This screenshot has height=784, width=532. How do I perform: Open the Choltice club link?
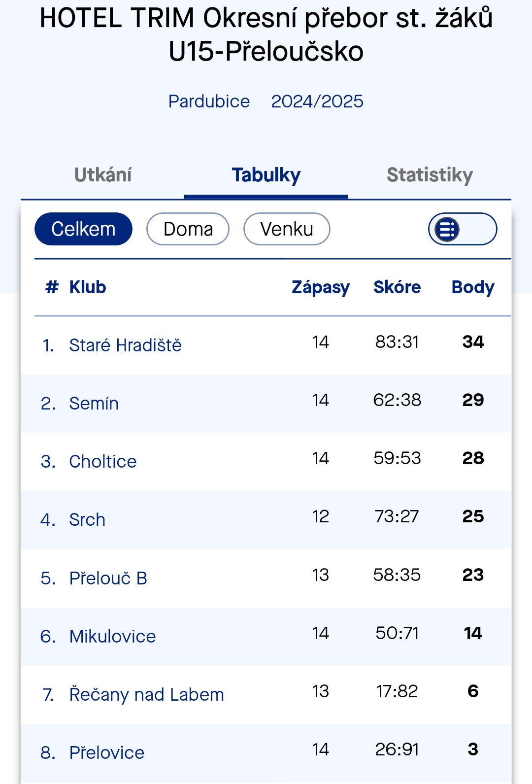(103, 461)
